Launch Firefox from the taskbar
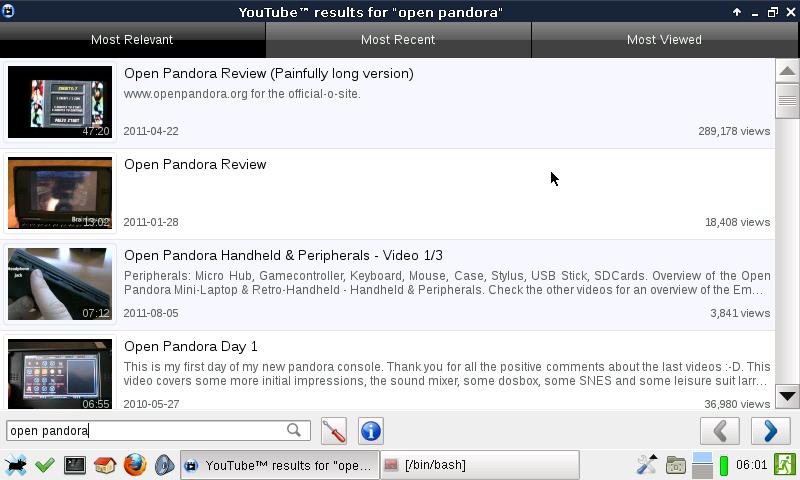 (x=135, y=465)
